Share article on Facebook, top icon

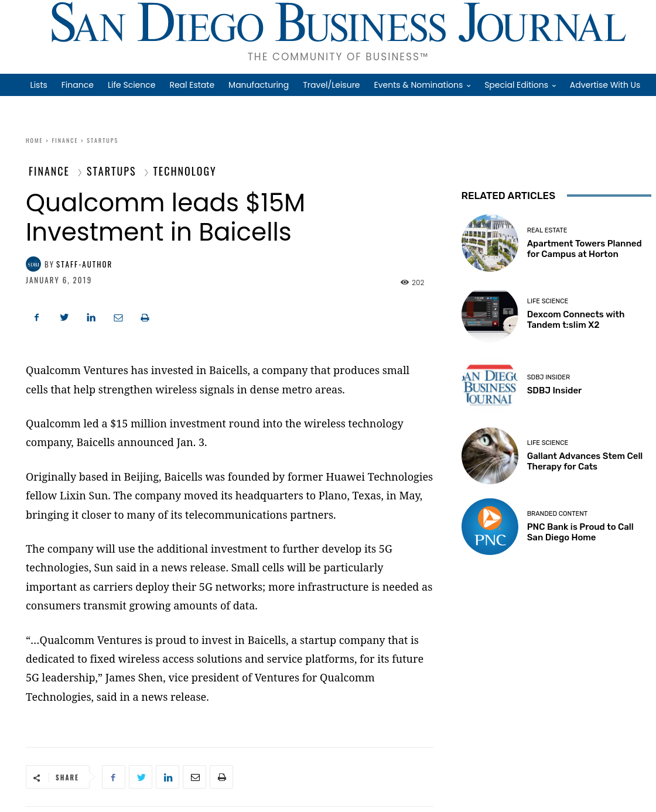(37, 317)
